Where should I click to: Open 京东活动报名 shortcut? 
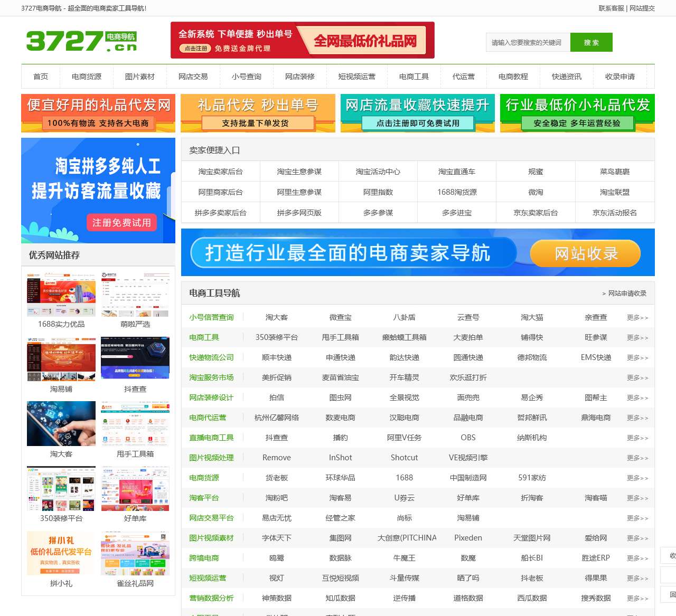(x=615, y=213)
